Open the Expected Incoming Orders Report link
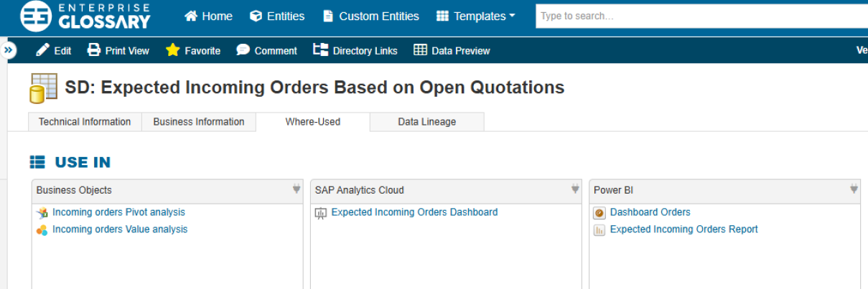Screen dimensions: 868x289 point(683,229)
